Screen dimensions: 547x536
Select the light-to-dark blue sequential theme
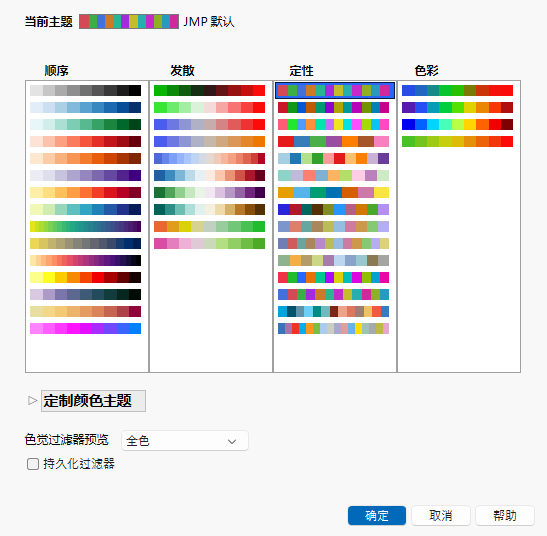point(85,107)
